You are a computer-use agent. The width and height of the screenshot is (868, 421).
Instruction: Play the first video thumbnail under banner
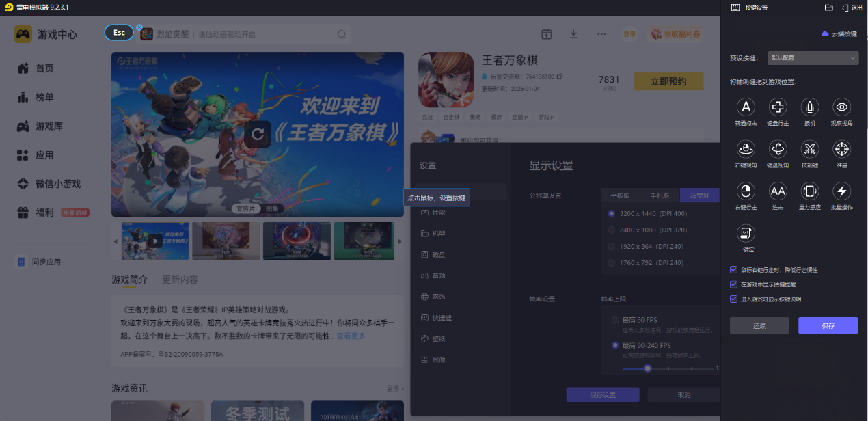coord(155,241)
